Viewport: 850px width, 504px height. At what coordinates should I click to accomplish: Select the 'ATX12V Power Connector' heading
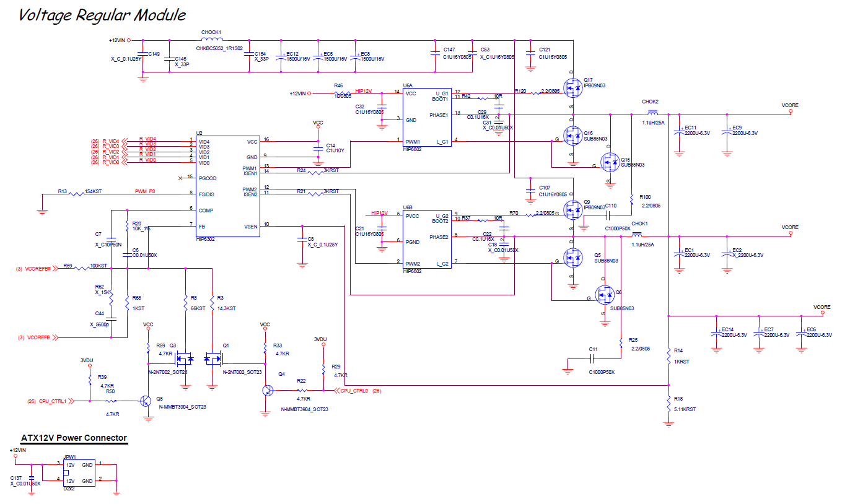click(x=74, y=438)
